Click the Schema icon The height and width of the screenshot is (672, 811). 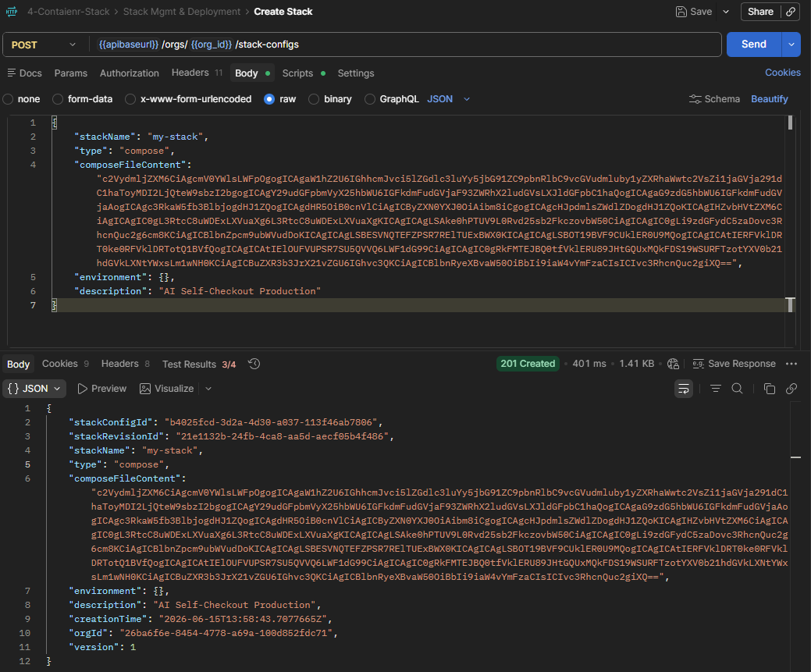click(695, 99)
